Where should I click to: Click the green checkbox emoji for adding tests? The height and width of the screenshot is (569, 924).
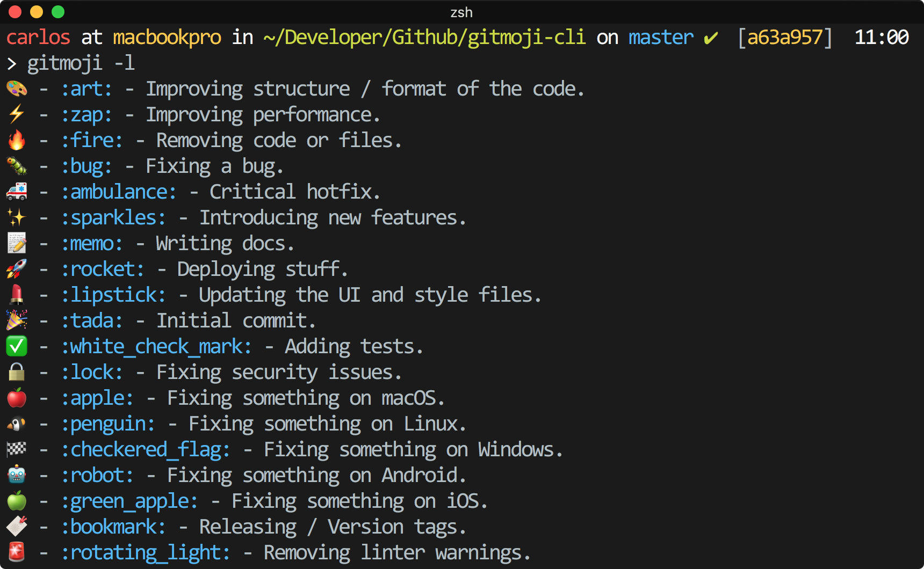16,346
